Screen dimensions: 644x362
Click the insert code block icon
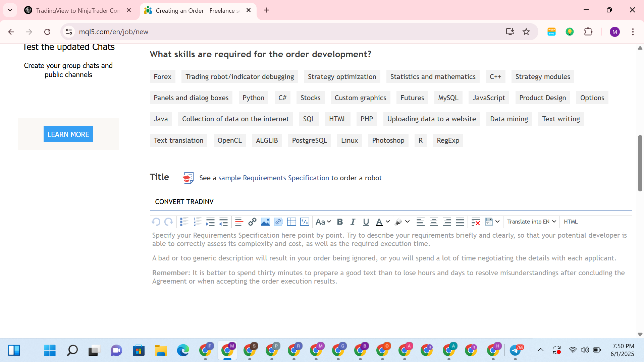pyautogui.click(x=305, y=222)
